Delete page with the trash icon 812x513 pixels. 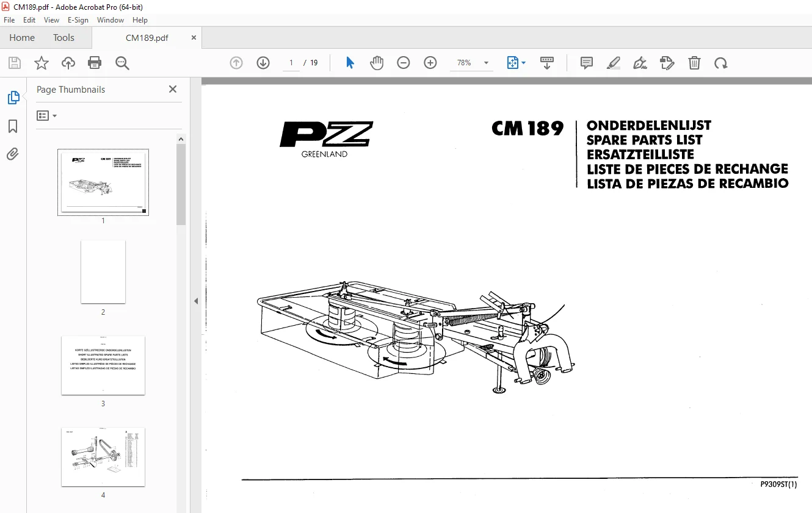click(x=694, y=63)
